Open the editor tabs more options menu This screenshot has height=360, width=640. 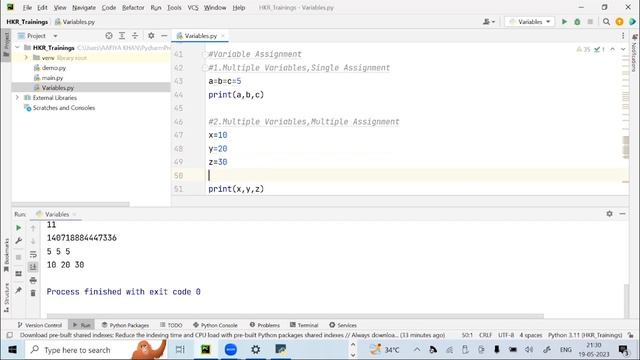[623, 36]
